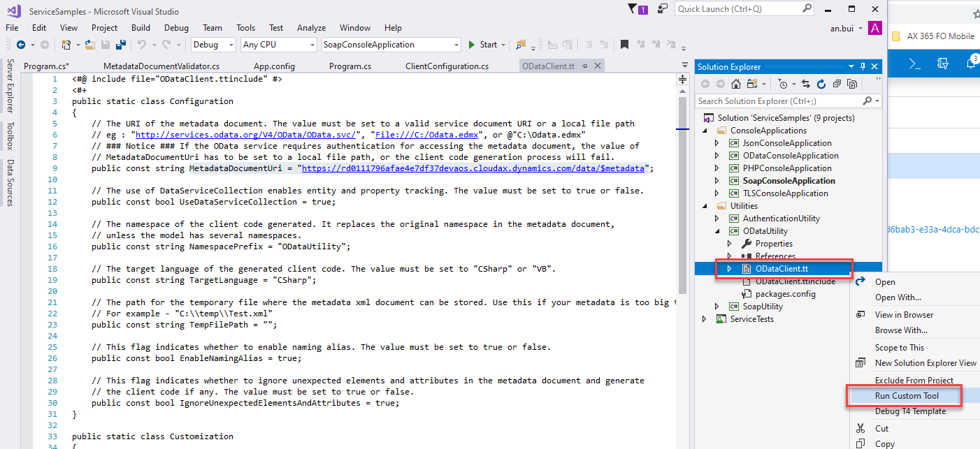Collapse the ConsoleApplications folder
The width and height of the screenshot is (980, 449).
point(705,131)
